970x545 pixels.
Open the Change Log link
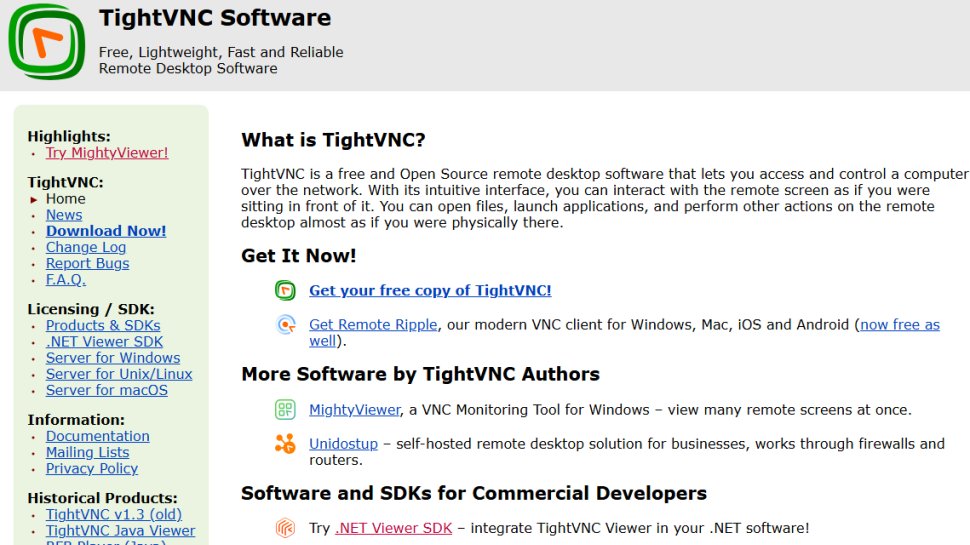point(86,247)
